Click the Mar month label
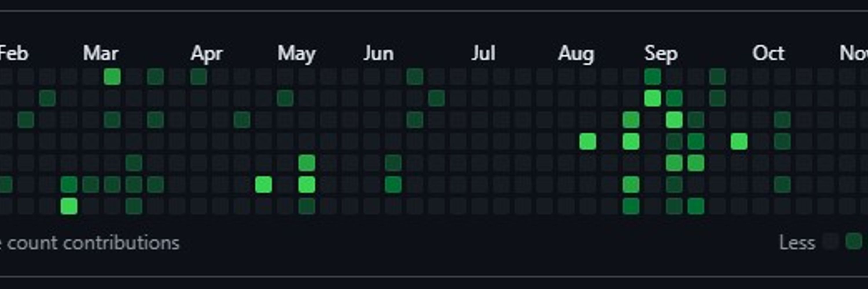This screenshot has height=289, width=868. click(x=100, y=53)
